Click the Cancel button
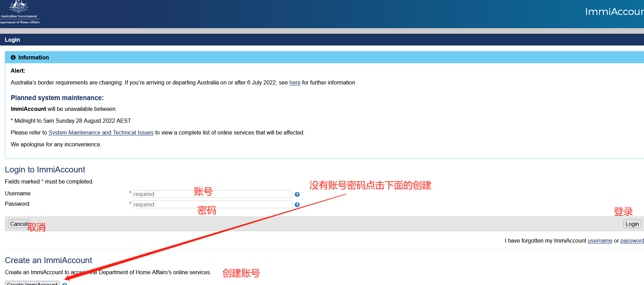The height and width of the screenshot is (285, 644). 19,224
